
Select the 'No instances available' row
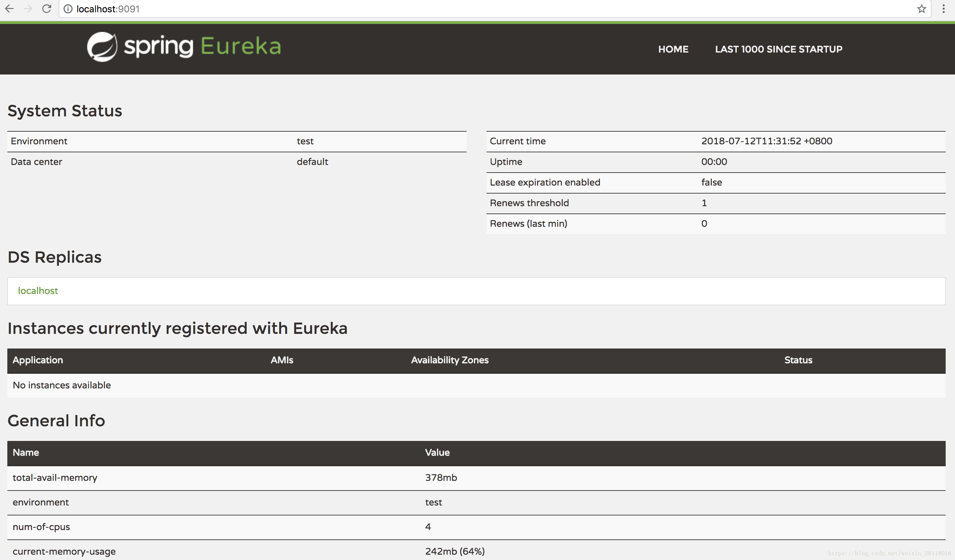477,385
